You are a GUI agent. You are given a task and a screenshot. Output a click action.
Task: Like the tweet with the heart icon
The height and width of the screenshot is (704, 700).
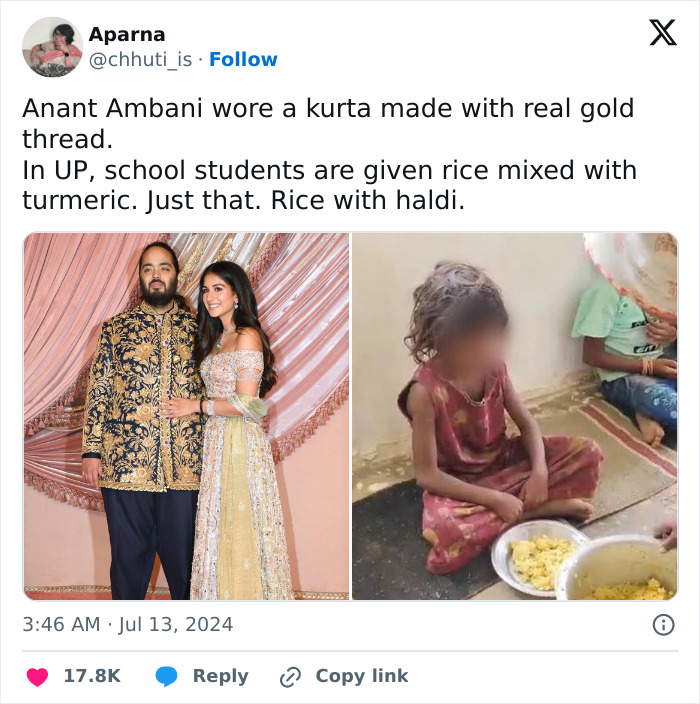(x=37, y=676)
